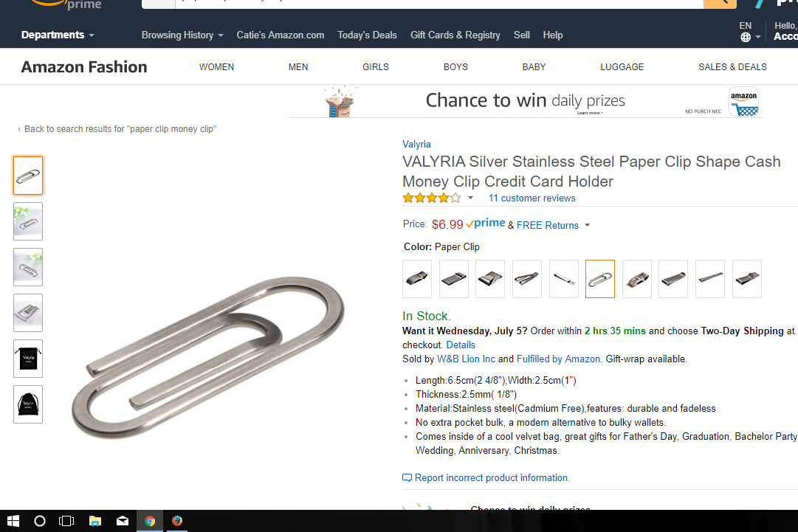Open Task View on the taskbar
Viewport: 798px width, 532px height.
[66, 521]
